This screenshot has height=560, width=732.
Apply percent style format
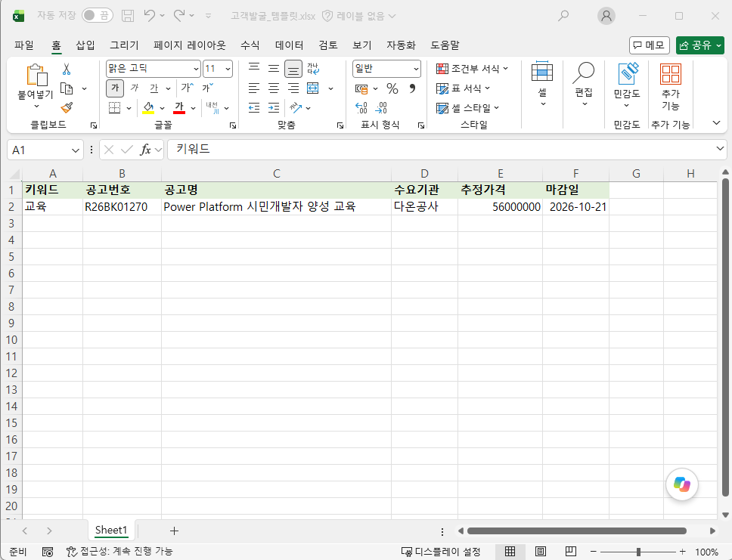tap(392, 88)
